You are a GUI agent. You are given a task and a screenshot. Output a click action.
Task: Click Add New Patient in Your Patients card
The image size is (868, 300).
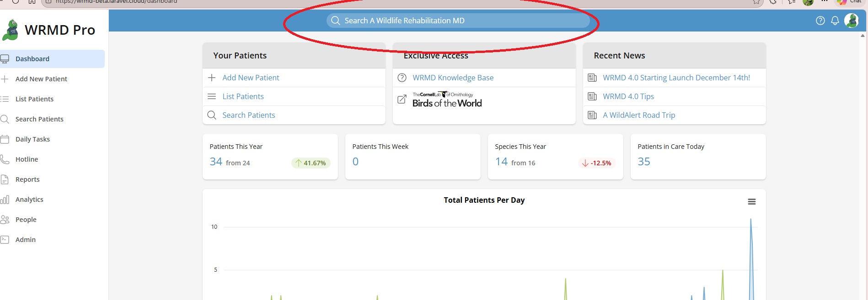(251, 78)
